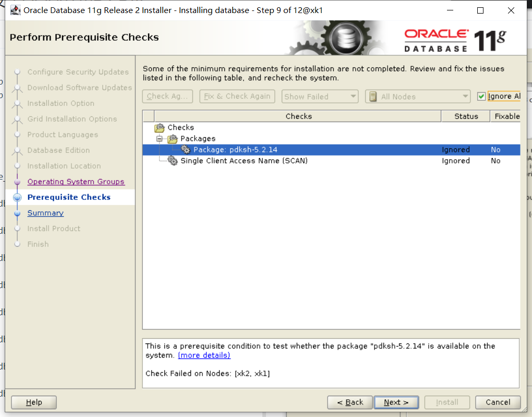Open the All Nodes dropdown
The image size is (532, 417).
coord(418,97)
